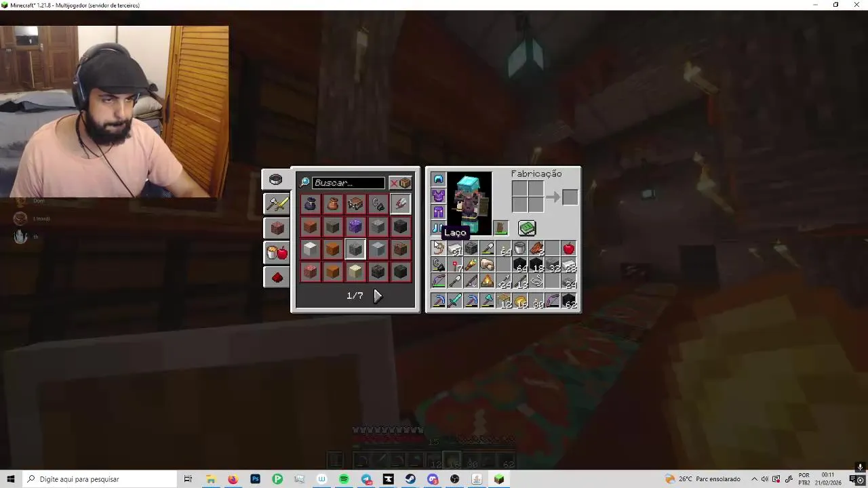Select the orange bundle recipe
868x488 pixels.
coord(332,203)
